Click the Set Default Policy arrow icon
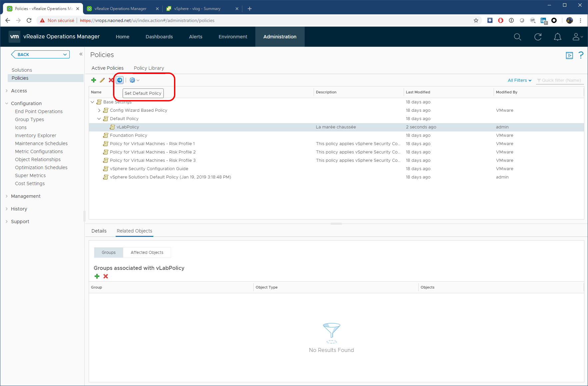 click(120, 80)
